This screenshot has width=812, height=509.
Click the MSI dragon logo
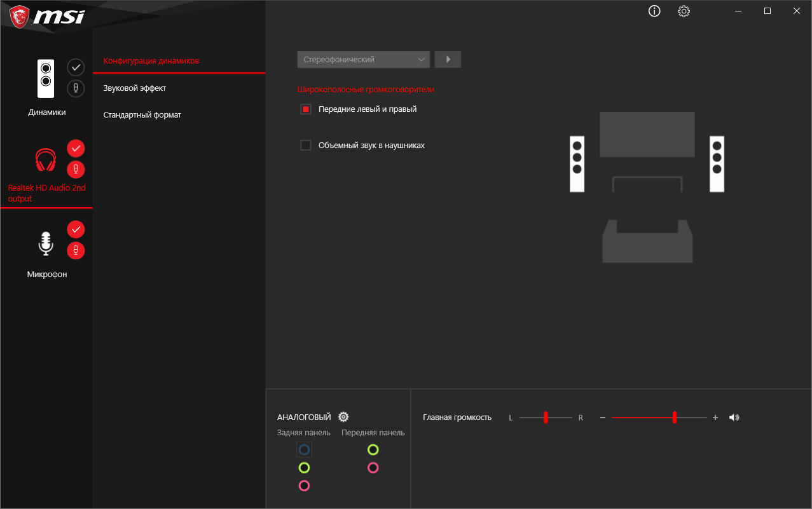[x=18, y=17]
